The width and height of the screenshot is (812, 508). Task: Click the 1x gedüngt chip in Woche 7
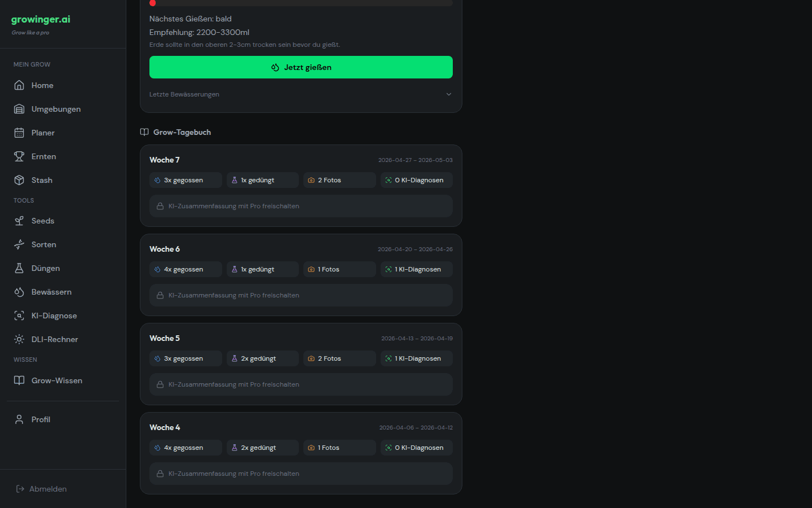[x=263, y=180]
